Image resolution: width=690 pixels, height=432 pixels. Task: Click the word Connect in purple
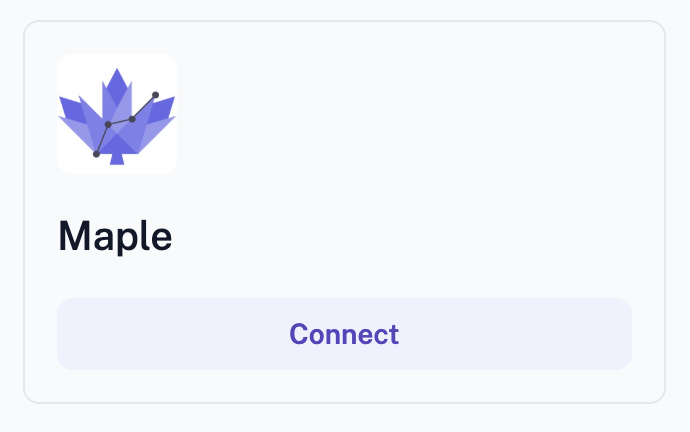(344, 334)
